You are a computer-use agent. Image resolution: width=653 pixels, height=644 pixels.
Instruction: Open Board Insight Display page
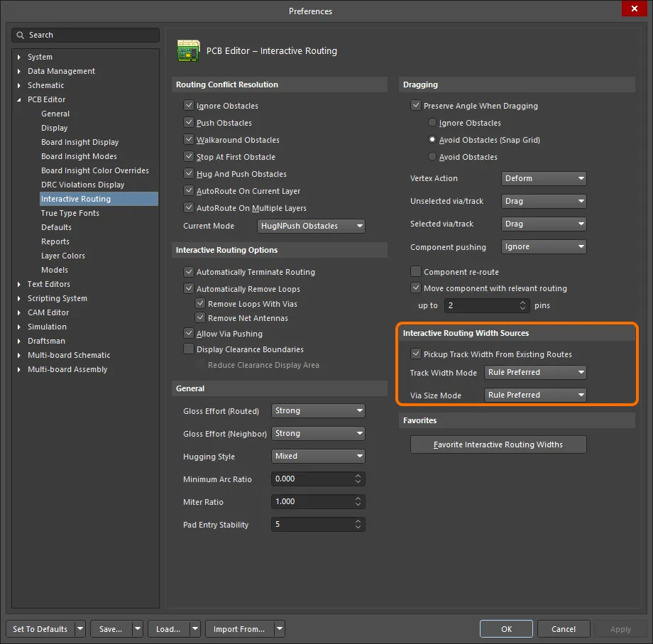click(x=80, y=142)
